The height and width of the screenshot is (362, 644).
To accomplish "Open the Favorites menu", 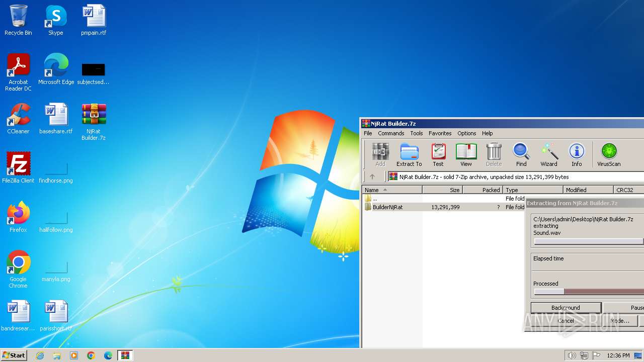I will point(440,133).
